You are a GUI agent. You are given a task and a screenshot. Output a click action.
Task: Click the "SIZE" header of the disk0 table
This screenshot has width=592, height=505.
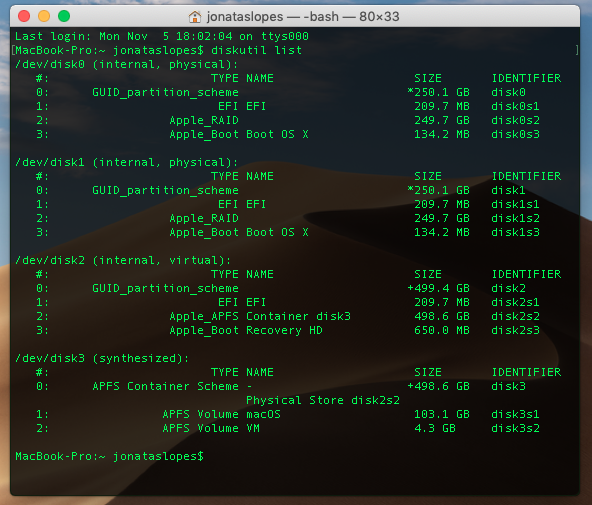pos(428,79)
